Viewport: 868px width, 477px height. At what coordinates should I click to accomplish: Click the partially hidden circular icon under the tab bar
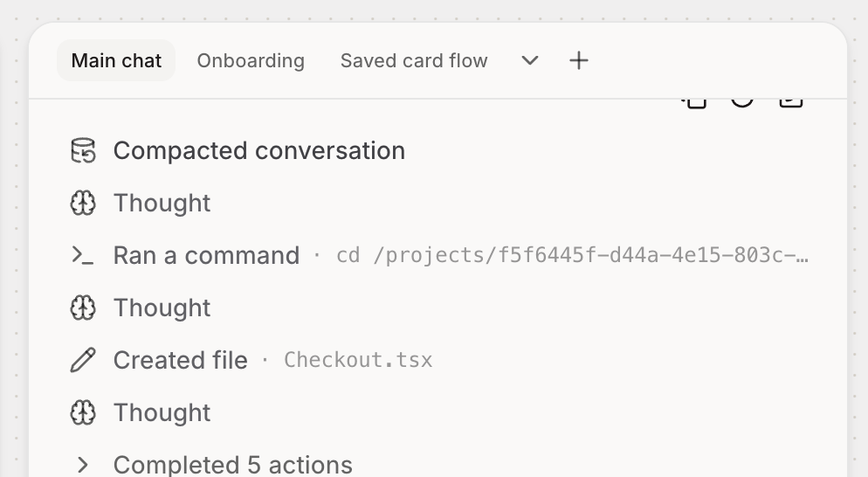click(742, 103)
